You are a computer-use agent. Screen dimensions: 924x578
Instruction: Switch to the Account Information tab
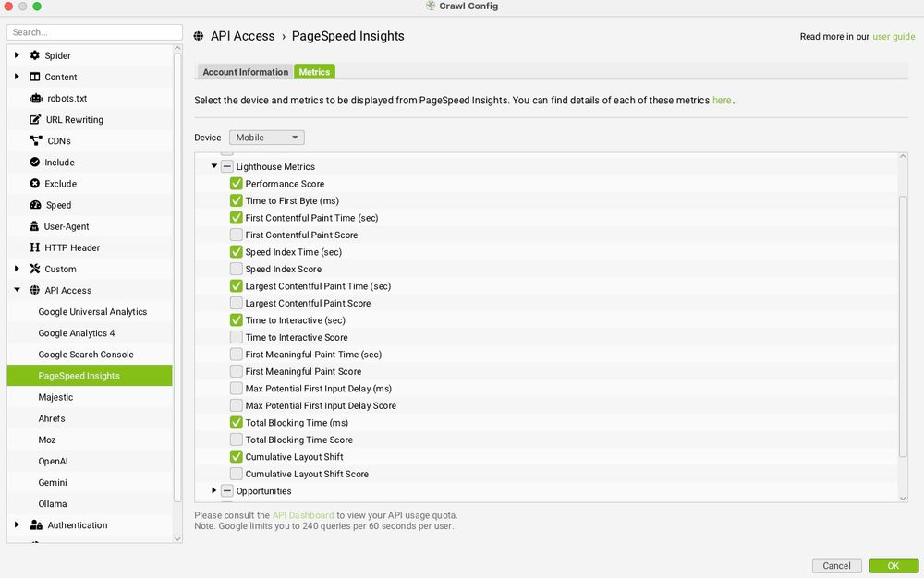click(x=245, y=72)
